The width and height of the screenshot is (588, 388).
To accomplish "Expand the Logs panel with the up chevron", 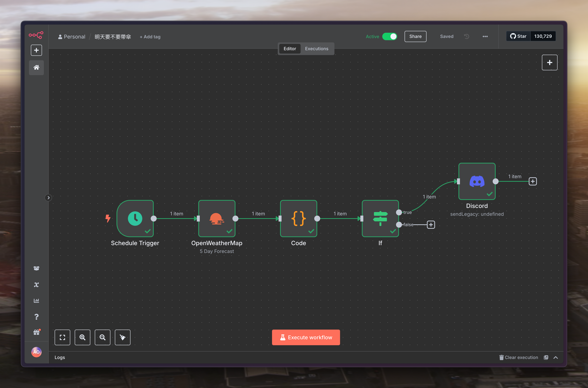I will (555, 357).
